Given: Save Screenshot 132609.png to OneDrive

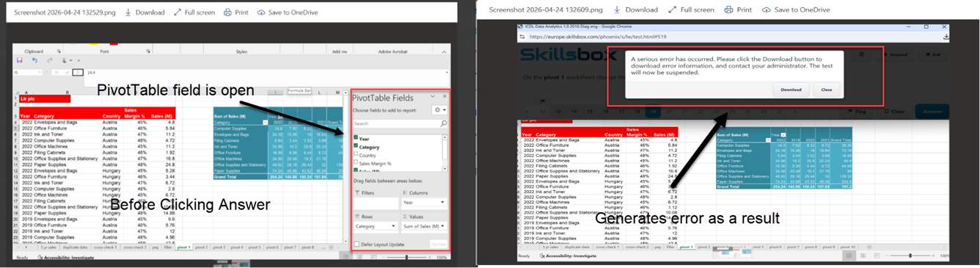Looking at the screenshot, I should click(x=796, y=10).
